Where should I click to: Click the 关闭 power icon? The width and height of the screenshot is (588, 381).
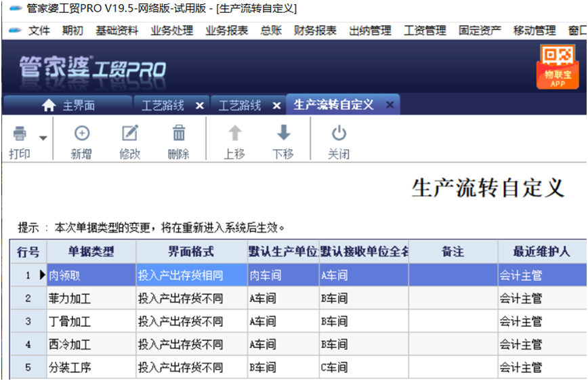click(339, 133)
